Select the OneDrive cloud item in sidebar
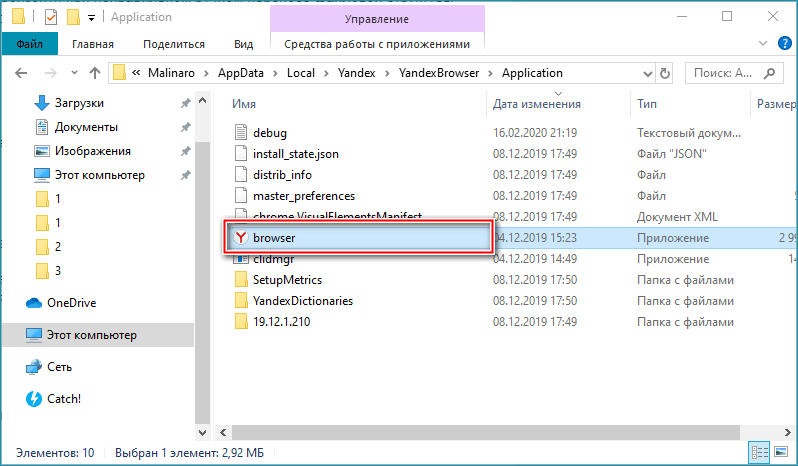 click(68, 302)
